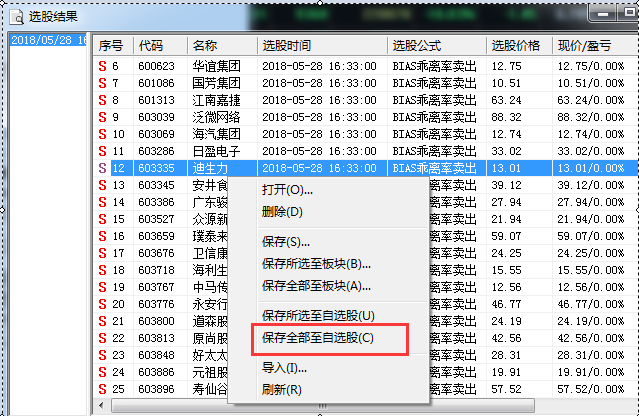Click the horizontal scrollbar thumb
Screen dimensions: 639x416
(x=323, y=406)
